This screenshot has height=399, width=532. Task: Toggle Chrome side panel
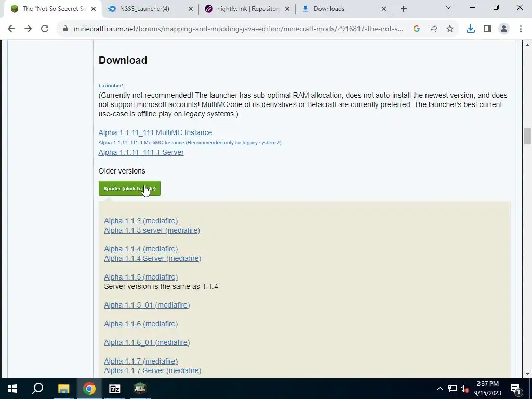tap(487, 29)
